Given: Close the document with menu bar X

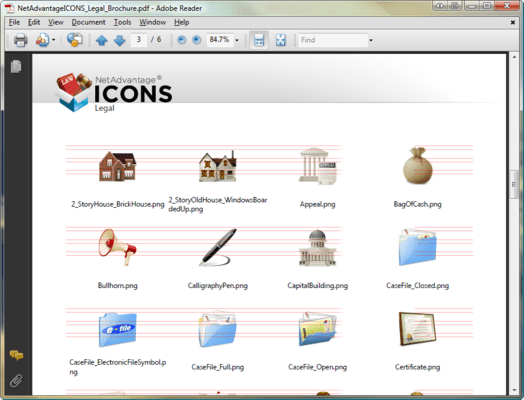Looking at the screenshot, I should pyautogui.click(x=513, y=22).
